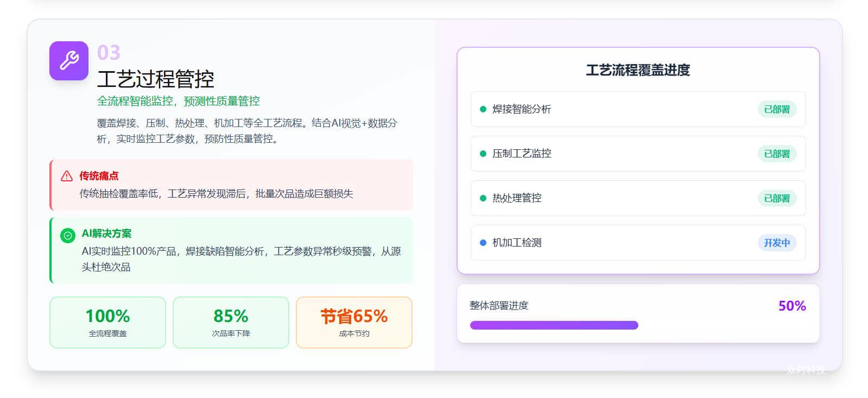Select the 100% 全流程覆盖 stat card
Viewport: 868px width, 398px height.
coord(107,322)
